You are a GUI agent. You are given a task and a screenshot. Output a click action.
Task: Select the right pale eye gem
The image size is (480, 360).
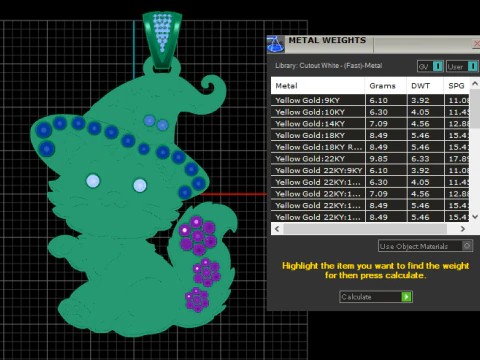(x=140, y=185)
